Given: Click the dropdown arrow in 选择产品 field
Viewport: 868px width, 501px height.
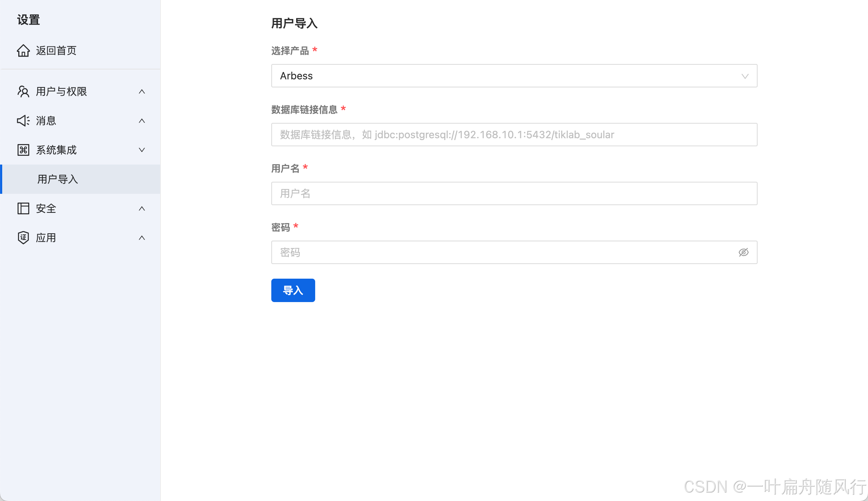Looking at the screenshot, I should [x=745, y=76].
